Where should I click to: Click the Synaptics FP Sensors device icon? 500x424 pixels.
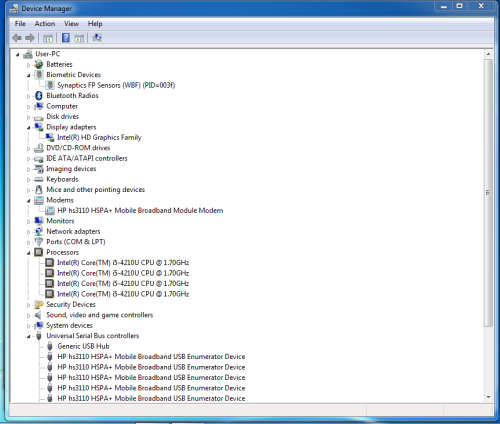50,85
